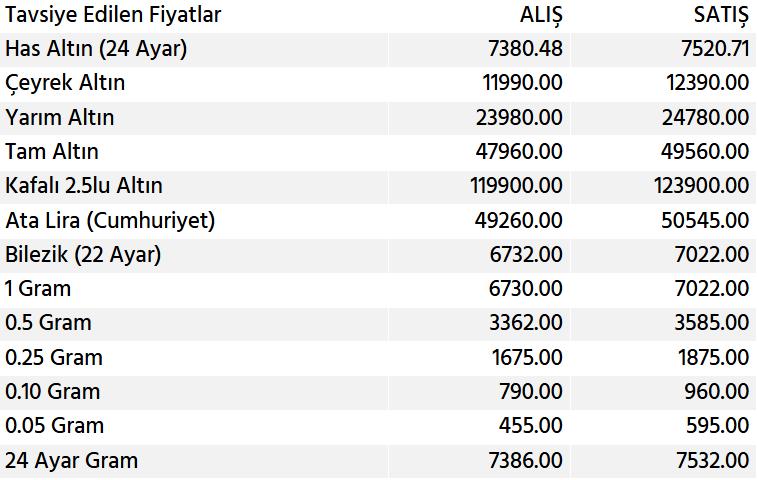Select Ata Lira (Cumhuriyet) row label
The image size is (757, 480).
pos(110,220)
